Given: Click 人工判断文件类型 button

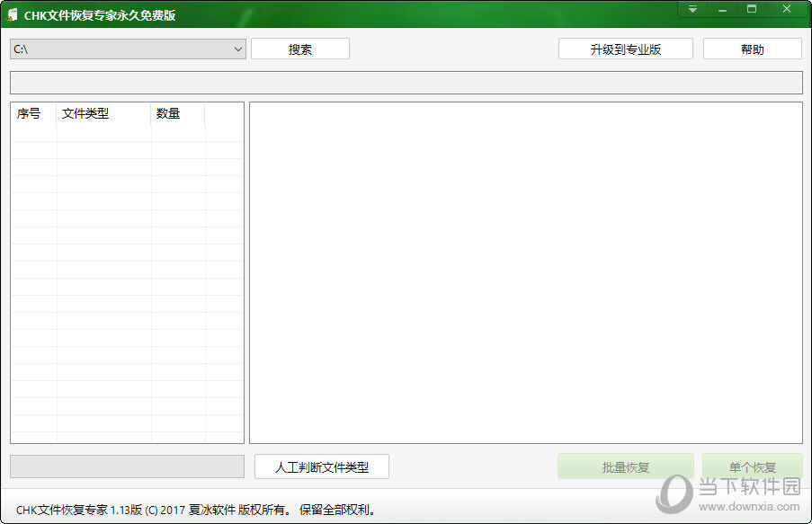Looking at the screenshot, I should click(322, 467).
